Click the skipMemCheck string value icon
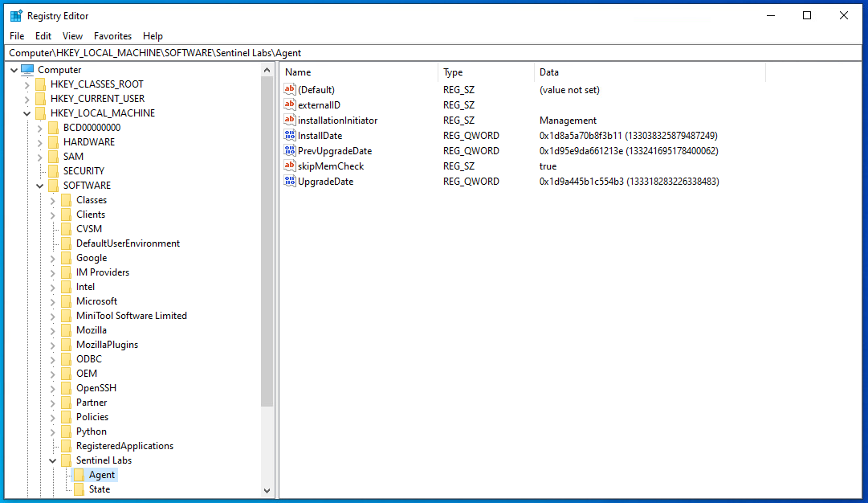The width and height of the screenshot is (868, 503). click(290, 166)
